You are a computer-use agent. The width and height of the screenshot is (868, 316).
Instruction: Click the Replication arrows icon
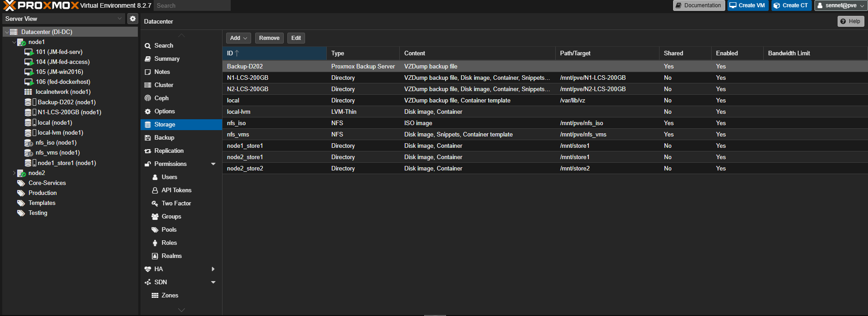(x=148, y=151)
